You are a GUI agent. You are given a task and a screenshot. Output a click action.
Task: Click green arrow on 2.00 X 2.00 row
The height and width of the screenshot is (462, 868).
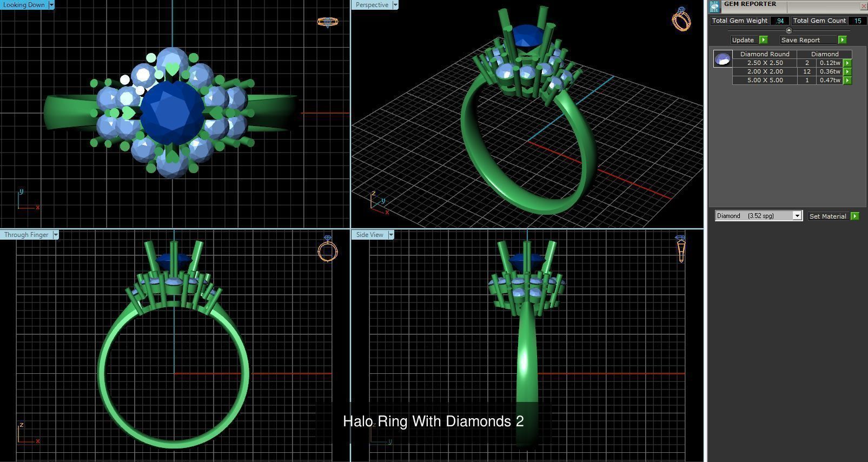847,71
